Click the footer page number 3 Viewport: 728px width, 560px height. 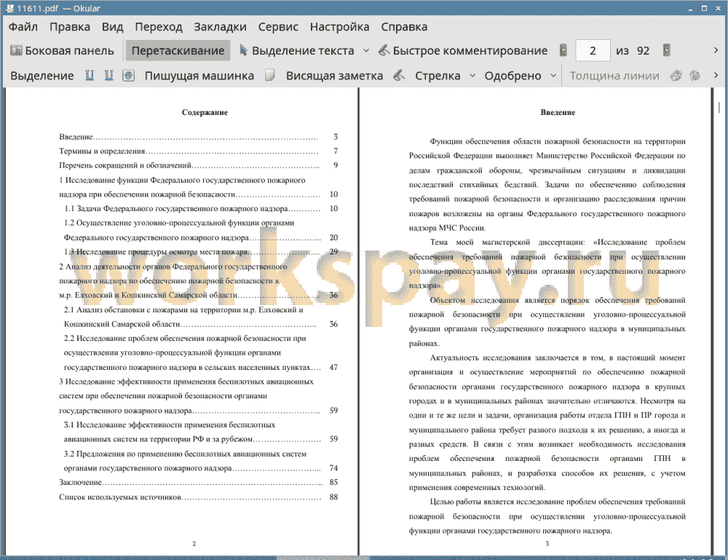547,543
